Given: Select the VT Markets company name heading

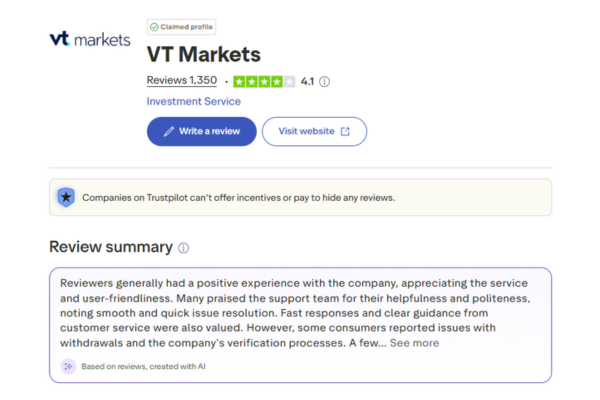Looking at the screenshot, I should click(204, 54).
